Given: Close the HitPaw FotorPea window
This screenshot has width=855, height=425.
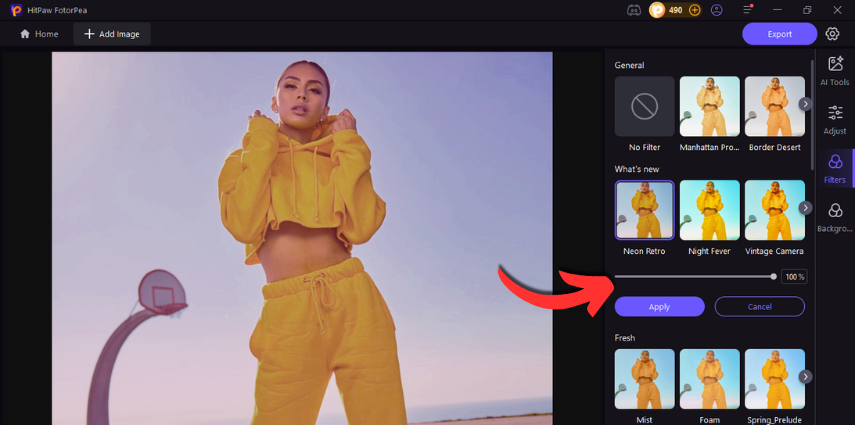Looking at the screenshot, I should click(837, 10).
